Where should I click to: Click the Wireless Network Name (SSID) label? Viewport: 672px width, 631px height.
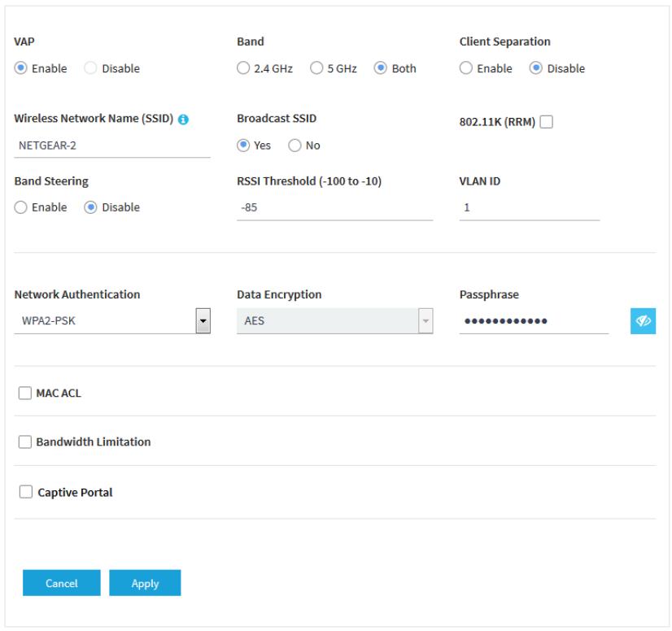(94, 118)
